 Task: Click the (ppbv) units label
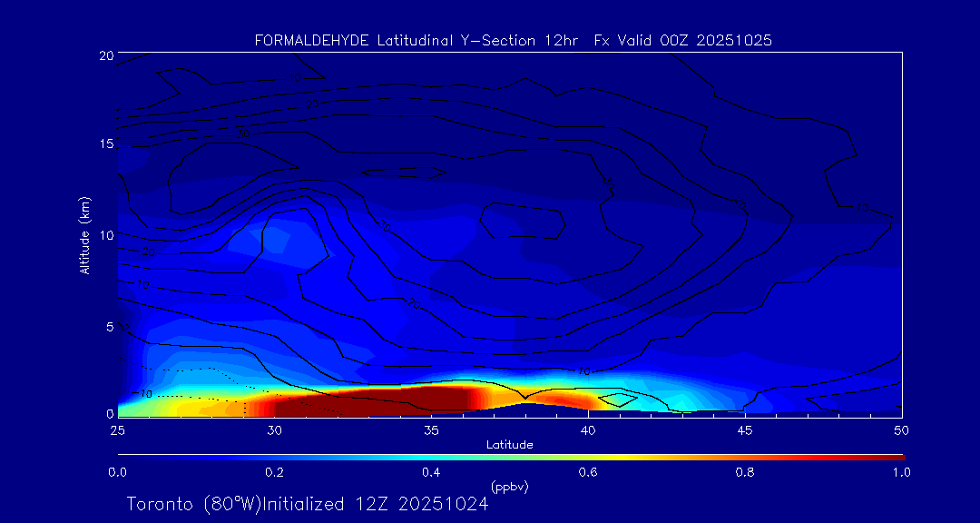pyautogui.click(x=509, y=487)
